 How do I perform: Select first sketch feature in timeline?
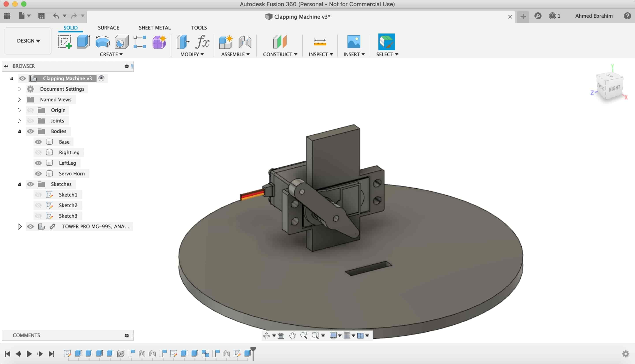(67, 353)
